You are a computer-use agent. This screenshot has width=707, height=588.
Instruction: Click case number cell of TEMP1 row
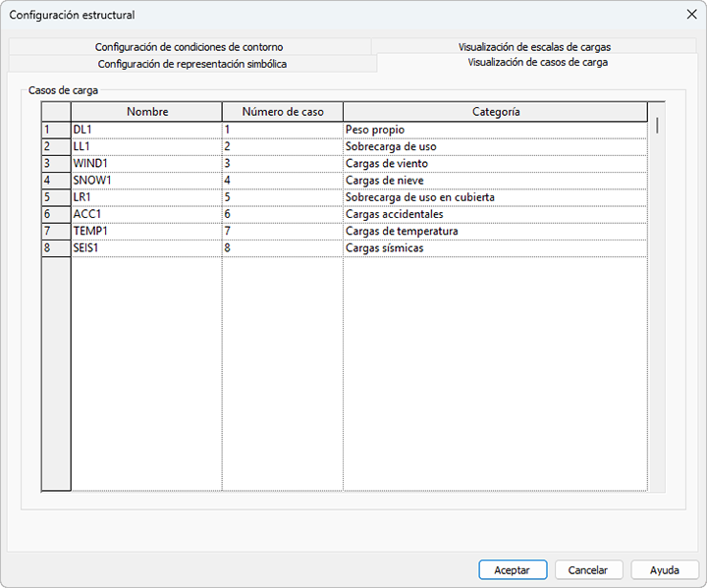(x=283, y=232)
